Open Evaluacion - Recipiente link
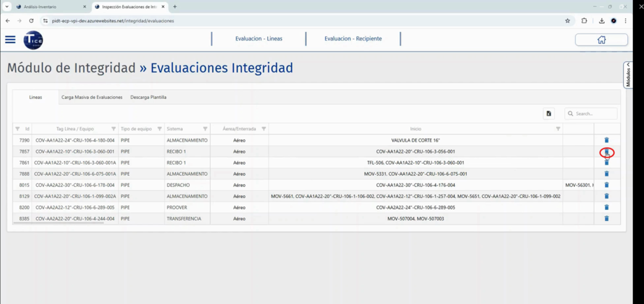This screenshot has height=304, width=644. 353,39
